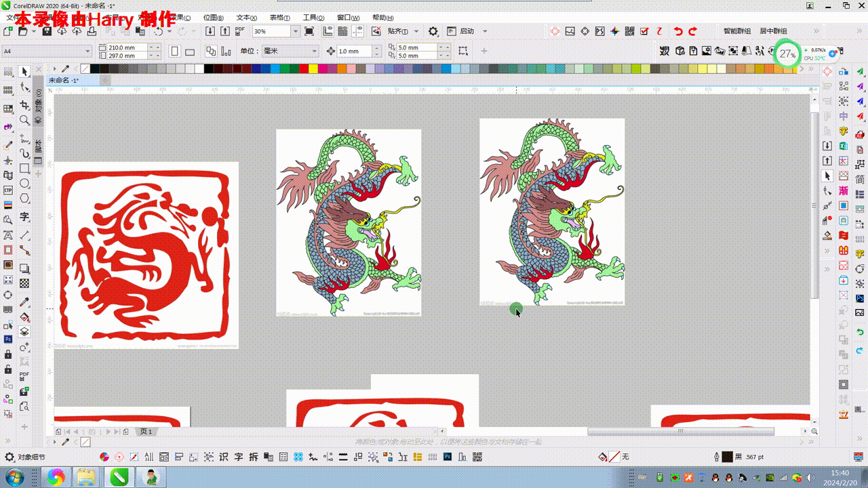Select the Text tool (字)
Screen dimensions: 868x488
[24, 217]
